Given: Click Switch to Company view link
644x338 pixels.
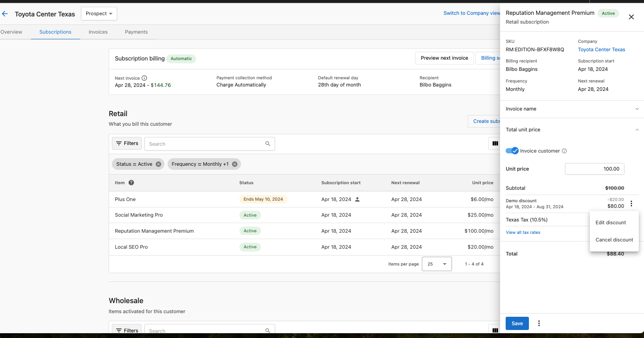Looking at the screenshot, I should click(472, 13).
